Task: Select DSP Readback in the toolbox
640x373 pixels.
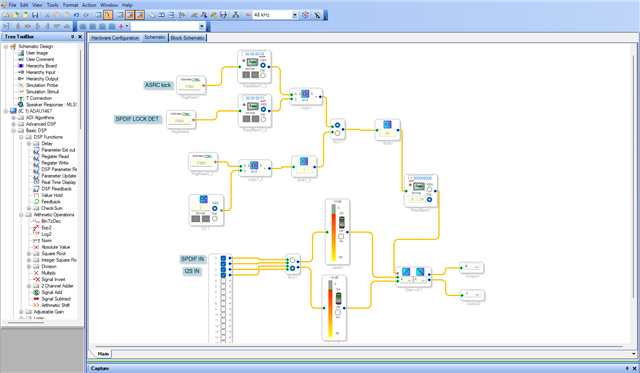Action: point(56,189)
